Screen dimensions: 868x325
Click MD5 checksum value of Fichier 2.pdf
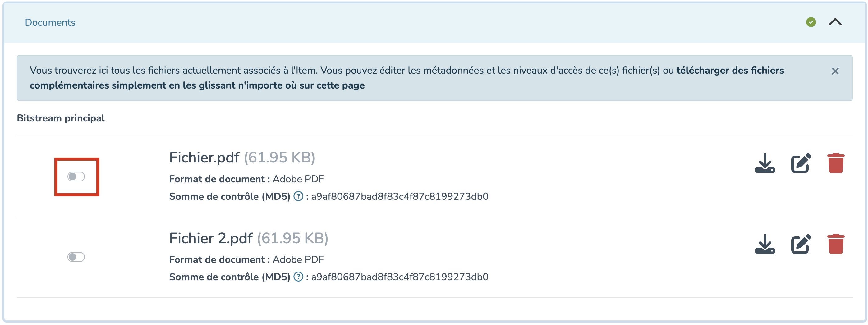[x=399, y=277]
